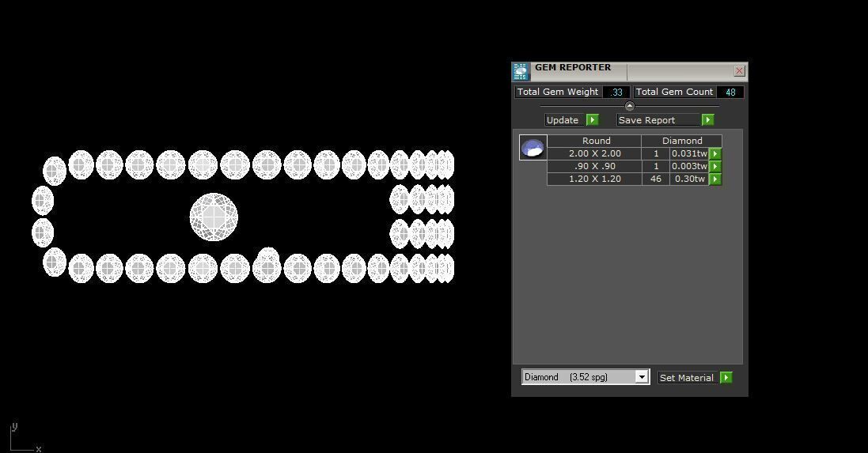Click the 0.031tw weight cell
The height and width of the screenshot is (453, 868).
click(x=689, y=153)
